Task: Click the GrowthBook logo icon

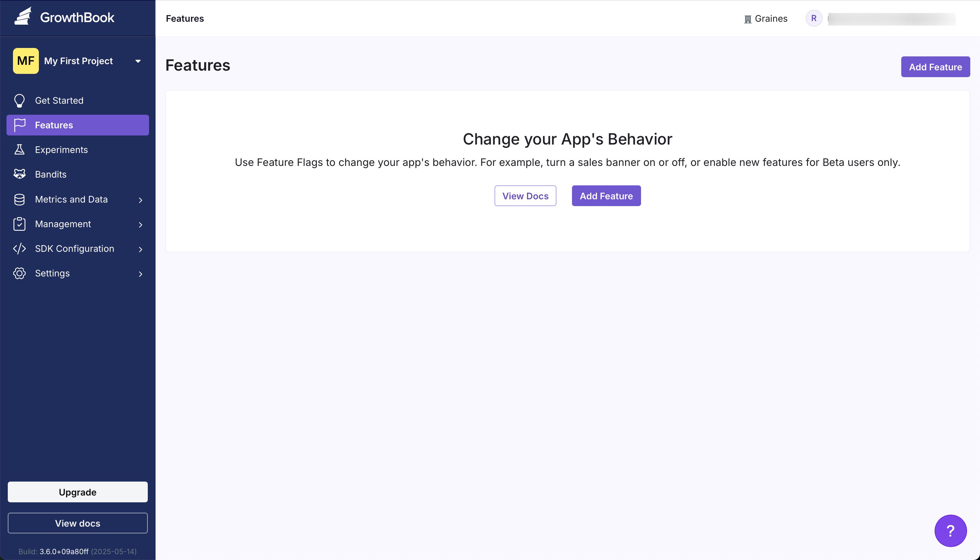Action: tap(23, 17)
